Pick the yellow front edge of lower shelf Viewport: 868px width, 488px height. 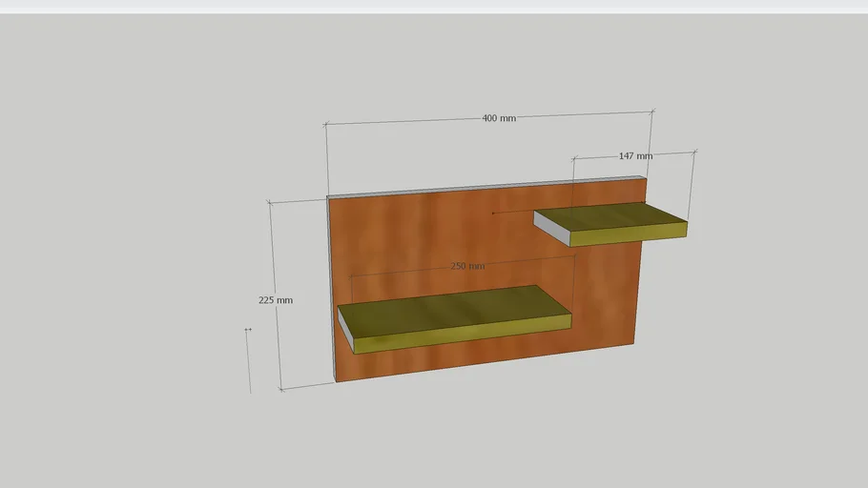[x=463, y=334]
